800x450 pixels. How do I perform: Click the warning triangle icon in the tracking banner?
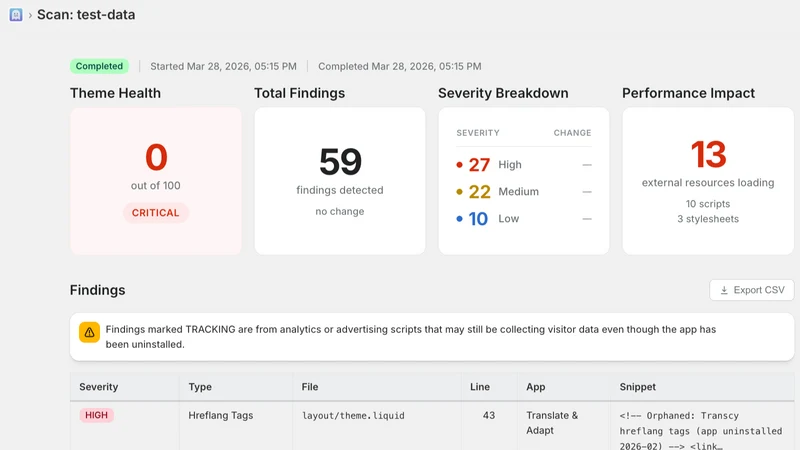(89, 333)
